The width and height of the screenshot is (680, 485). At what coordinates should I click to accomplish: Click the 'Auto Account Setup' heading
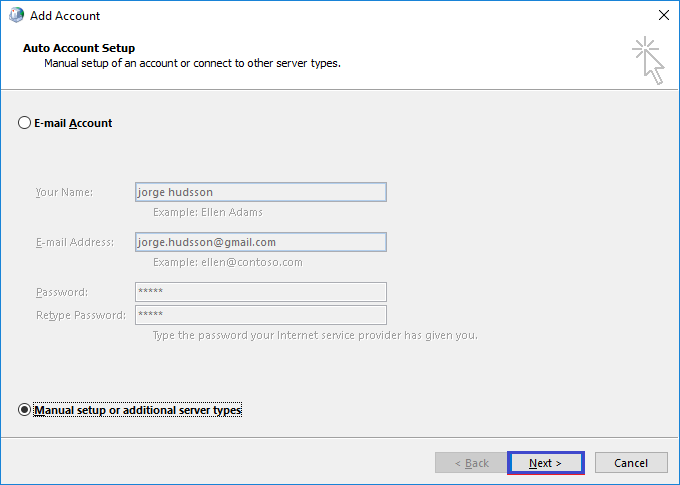pyautogui.click(x=79, y=48)
